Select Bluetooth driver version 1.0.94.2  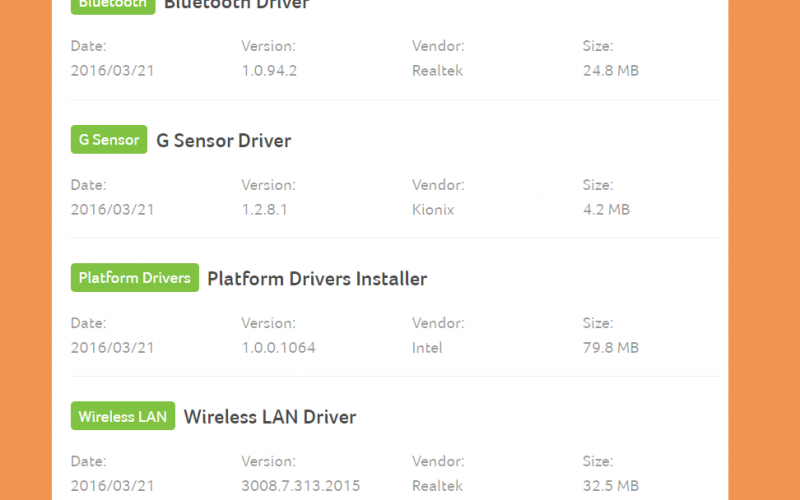pyautogui.click(x=269, y=70)
